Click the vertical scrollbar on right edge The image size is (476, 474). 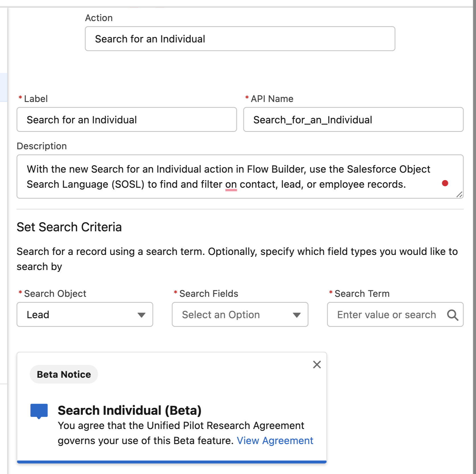pos(474,237)
